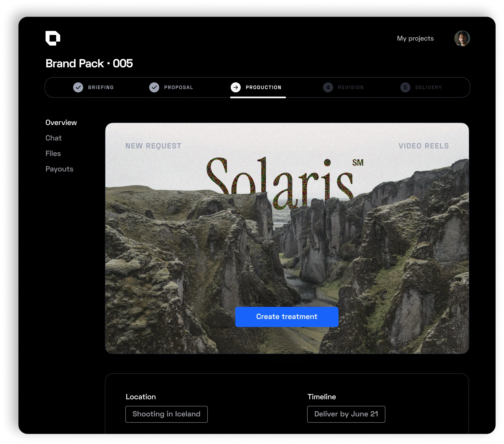Select the Production stage label
This screenshot has width=504, height=444.
pos(263,87)
